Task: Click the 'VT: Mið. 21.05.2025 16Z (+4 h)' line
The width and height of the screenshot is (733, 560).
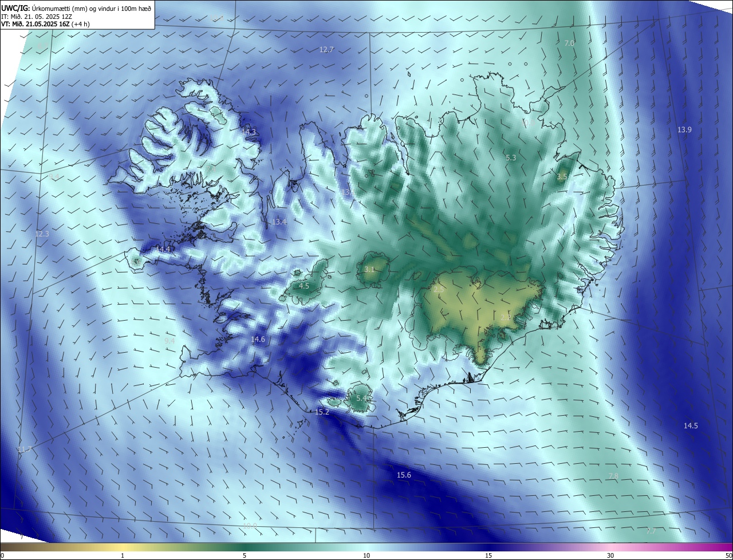Action: (x=45, y=24)
